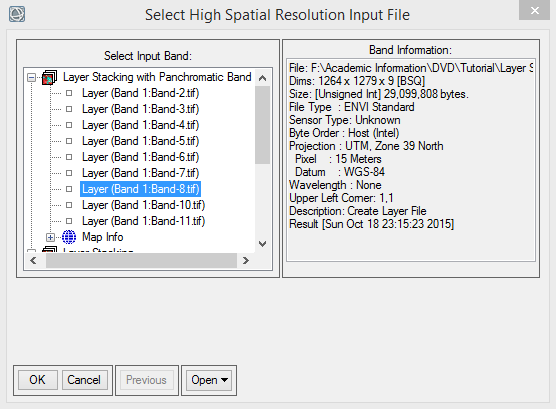The width and height of the screenshot is (556, 409).
Task: Click scroll up arrow in band list
Action: pyautogui.click(x=262, y=78)
